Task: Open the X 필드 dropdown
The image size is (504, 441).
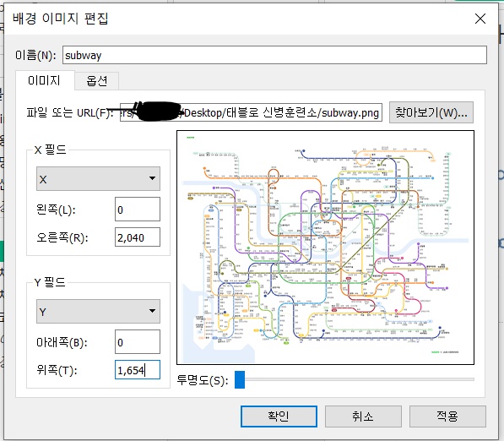Action: (x=98, y=179)
